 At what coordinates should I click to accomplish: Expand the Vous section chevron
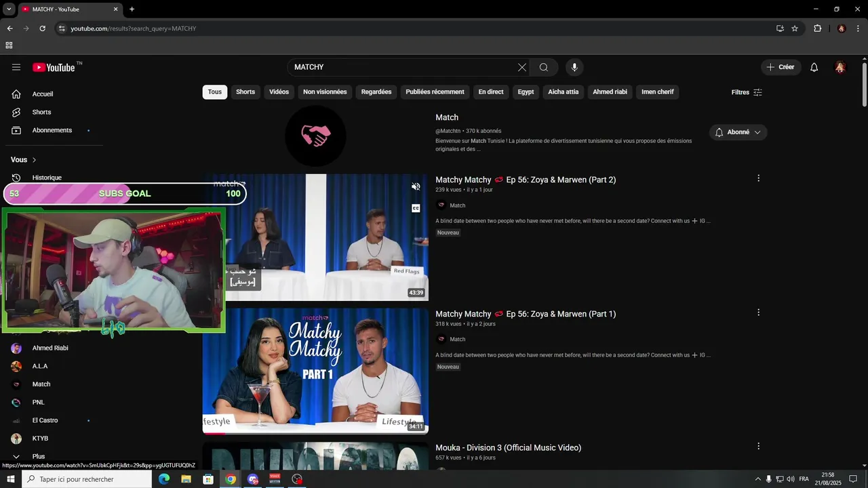(34, 160)
